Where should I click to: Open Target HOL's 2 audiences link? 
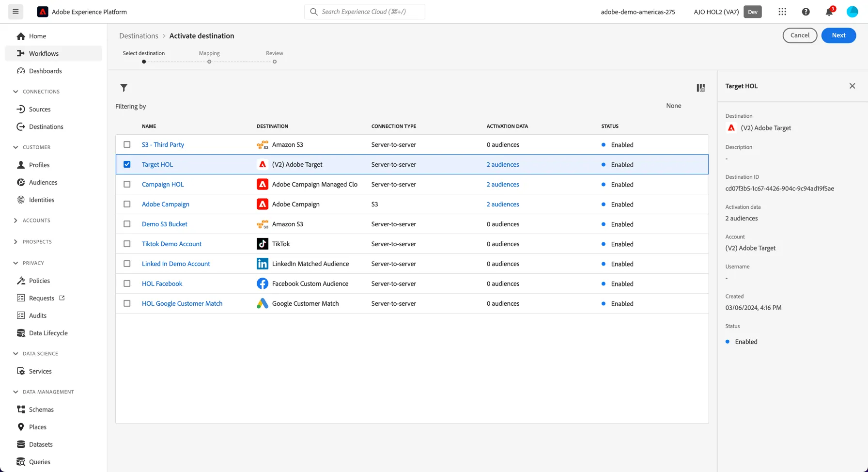(x=503, y=164)
